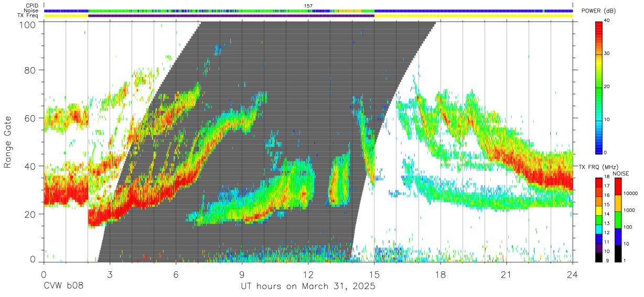
Task: Click the 21 label on the UT hours axis
Action: 507,274
